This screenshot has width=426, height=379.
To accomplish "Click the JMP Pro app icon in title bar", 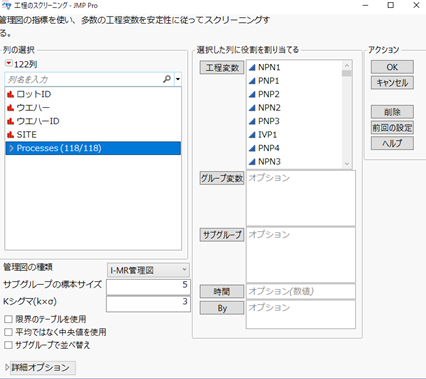I will [x=6, y=5].
